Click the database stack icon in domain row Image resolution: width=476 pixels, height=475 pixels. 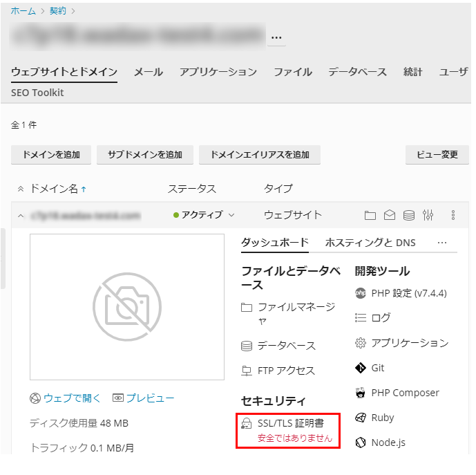pos(408,215)
